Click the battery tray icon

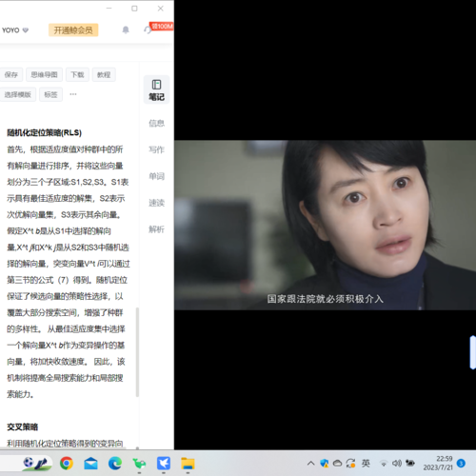coord(410,464)
